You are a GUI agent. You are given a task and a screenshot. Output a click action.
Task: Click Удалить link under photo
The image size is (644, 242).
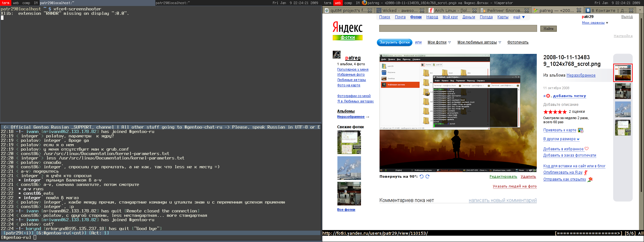pos(528,176)
